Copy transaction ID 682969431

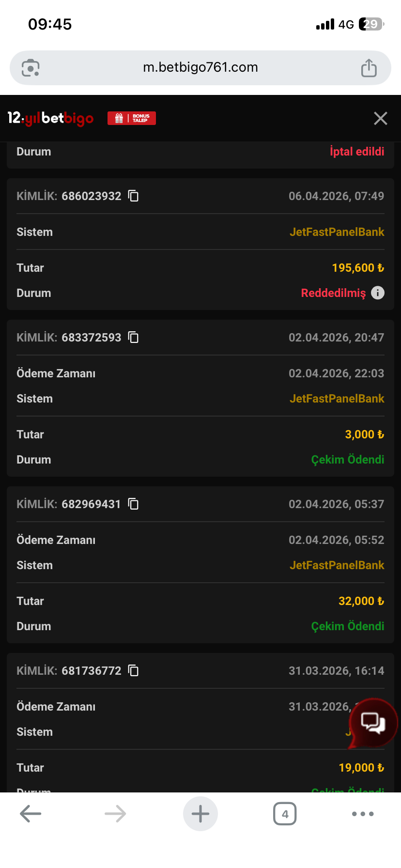(133, 504)
